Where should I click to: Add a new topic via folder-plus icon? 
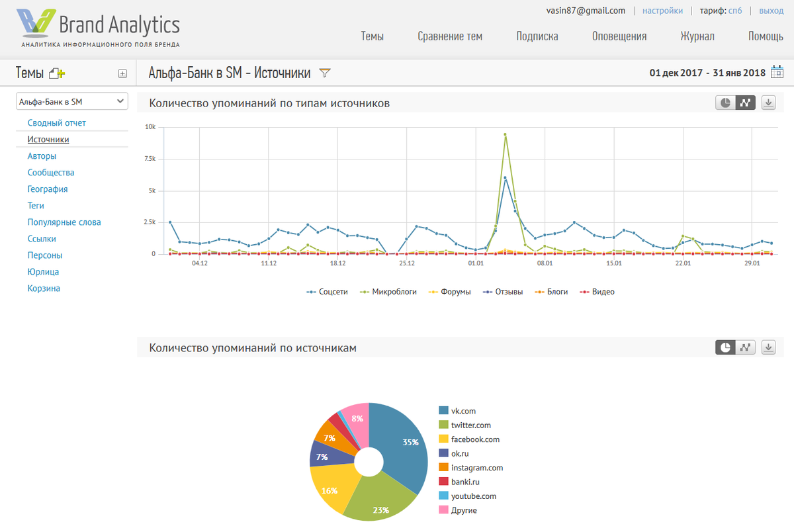(58, 73)
